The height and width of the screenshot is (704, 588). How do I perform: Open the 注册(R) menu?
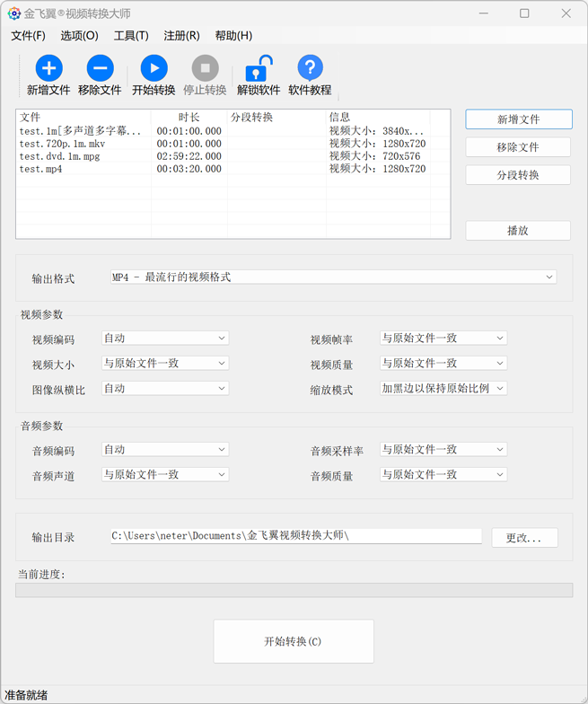(181, 36)
